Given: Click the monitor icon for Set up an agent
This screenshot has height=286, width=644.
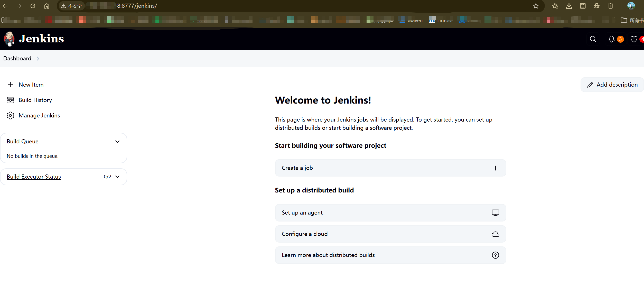Looking at the screenshot, I should [495, 213].
